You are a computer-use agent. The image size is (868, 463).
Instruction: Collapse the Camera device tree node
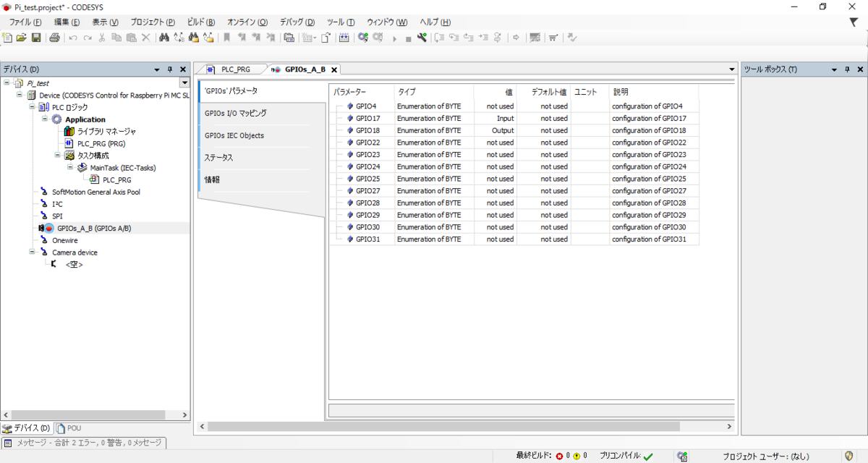[x=32, y=252]
